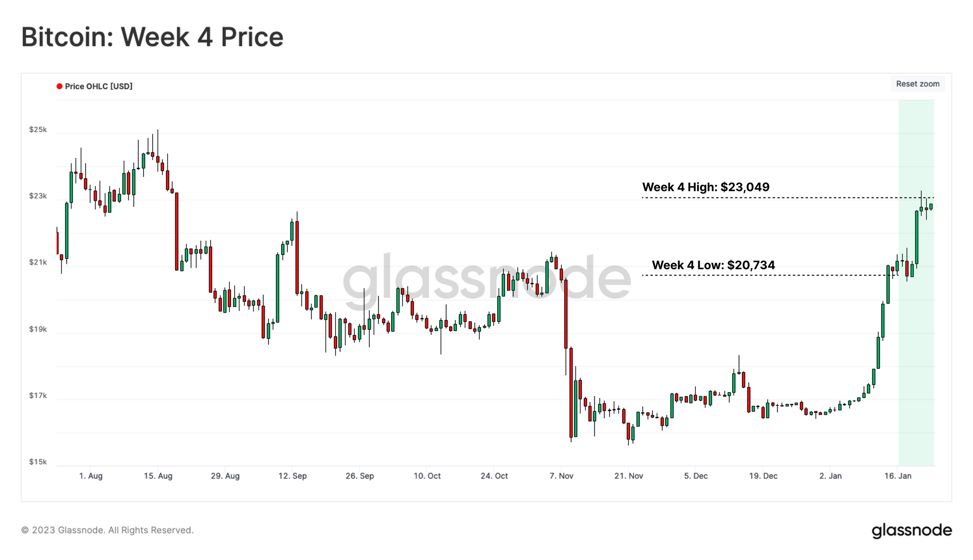973x560 pixels.
Task: Click the 24. Oct date axis label
Action: coord(494,476)
